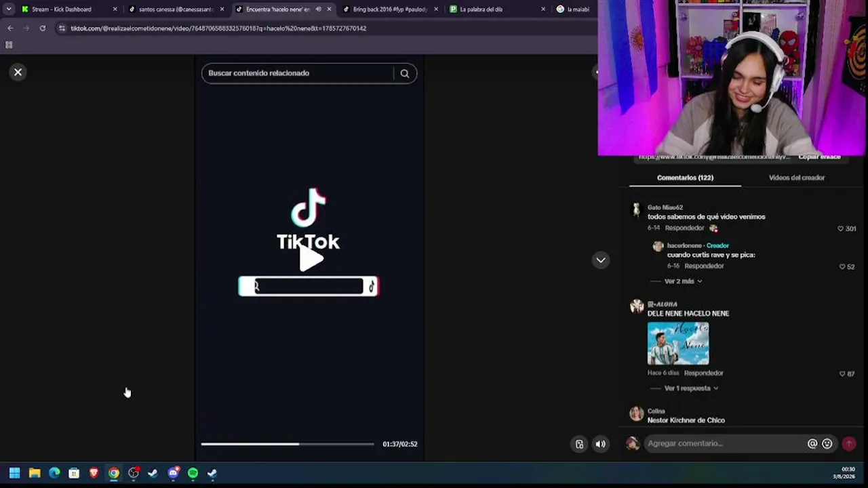Close the TikTok video viewer with the X
Viewport: 868px width, 488px height.
(18, 72)
